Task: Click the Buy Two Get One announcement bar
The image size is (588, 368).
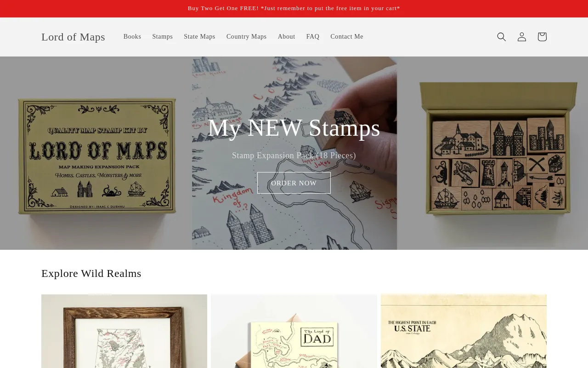Action: [x=294, y=8]
